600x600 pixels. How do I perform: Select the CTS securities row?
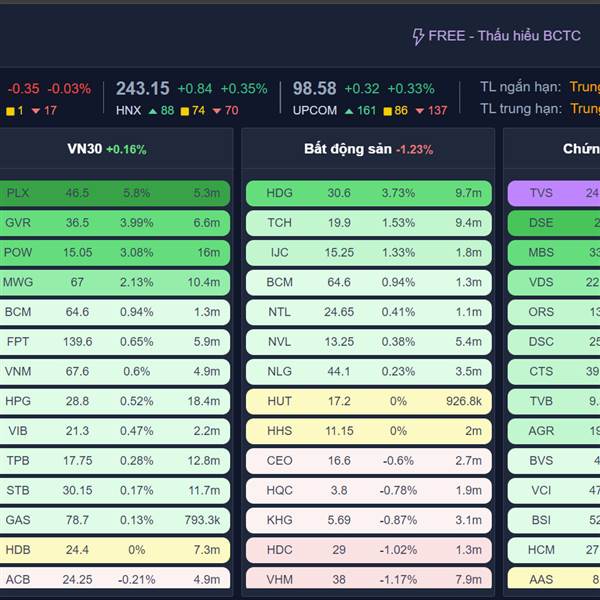(x=554, y=372)
